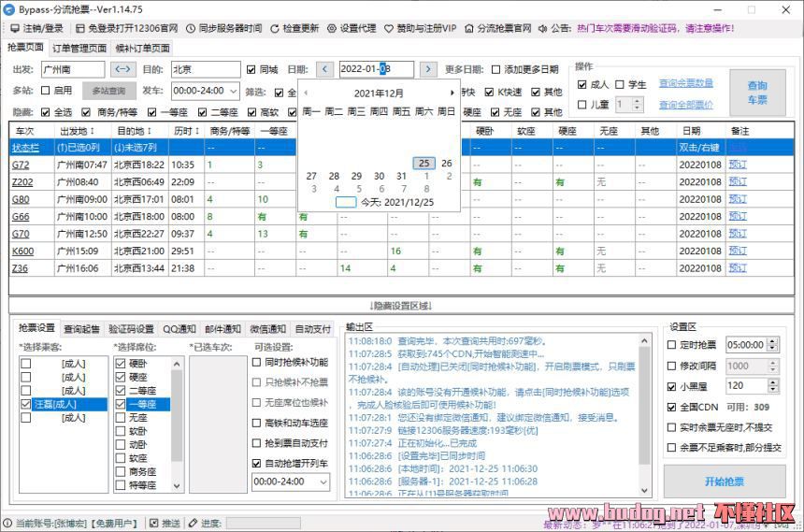This screenshot has width=804, height=532.
Task: Swap departure and destination stations
Action: [123, 69]
